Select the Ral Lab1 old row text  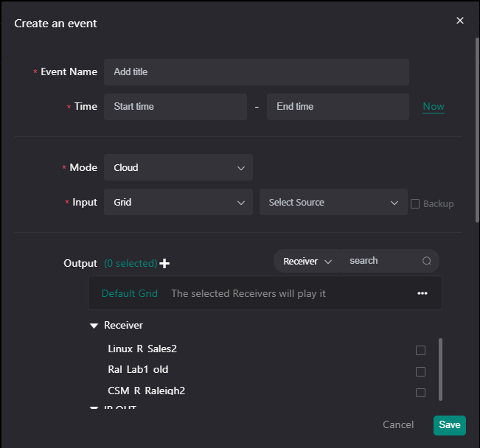click(138, 370)
